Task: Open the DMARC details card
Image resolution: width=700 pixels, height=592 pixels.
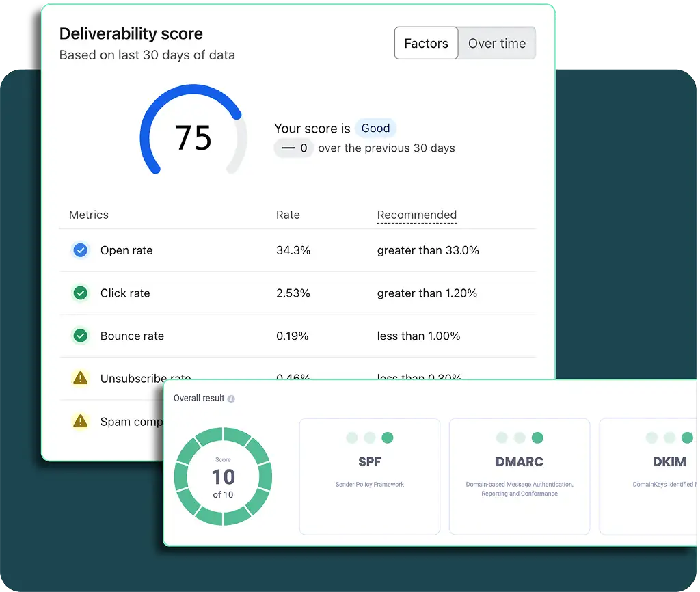Action: click(x=519, y=476)
